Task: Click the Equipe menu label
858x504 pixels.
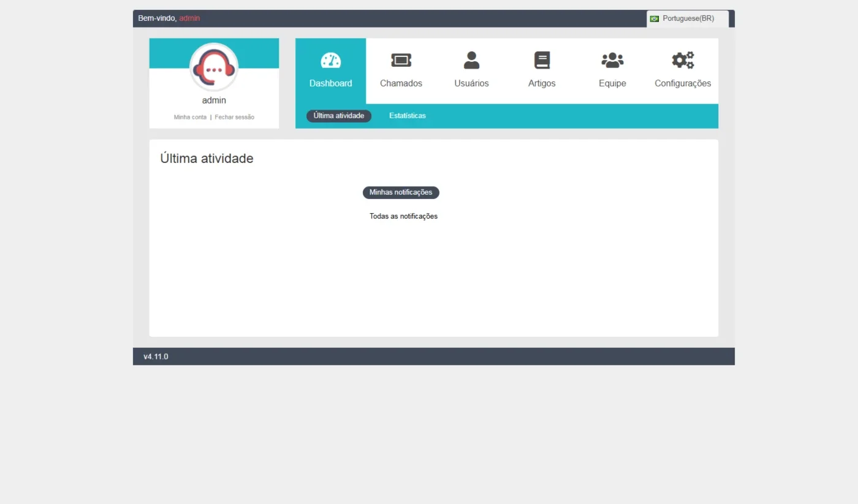Action: pyautogui.click(x=613, y=83)
